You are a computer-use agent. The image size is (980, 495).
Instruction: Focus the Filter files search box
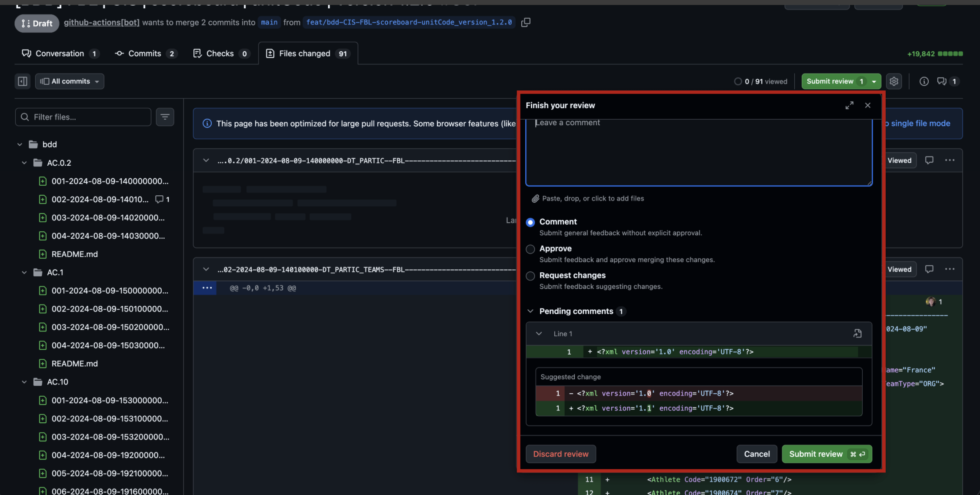click(83, 117)
